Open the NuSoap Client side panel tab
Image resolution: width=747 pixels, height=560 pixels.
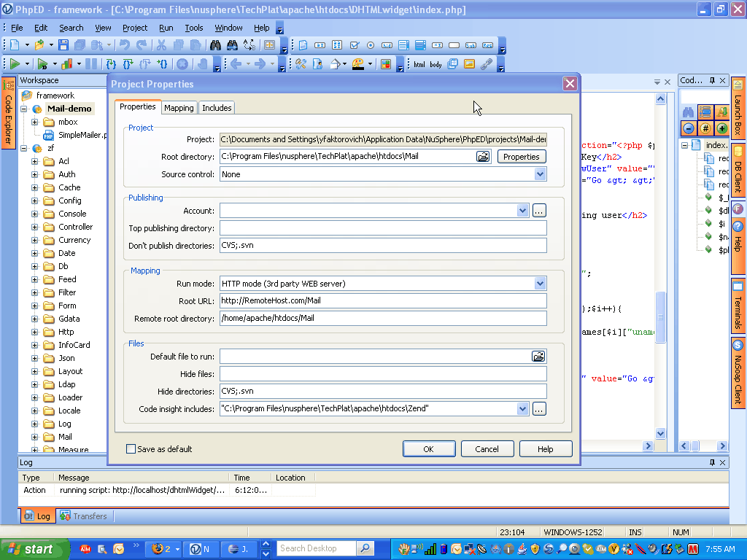738,373
